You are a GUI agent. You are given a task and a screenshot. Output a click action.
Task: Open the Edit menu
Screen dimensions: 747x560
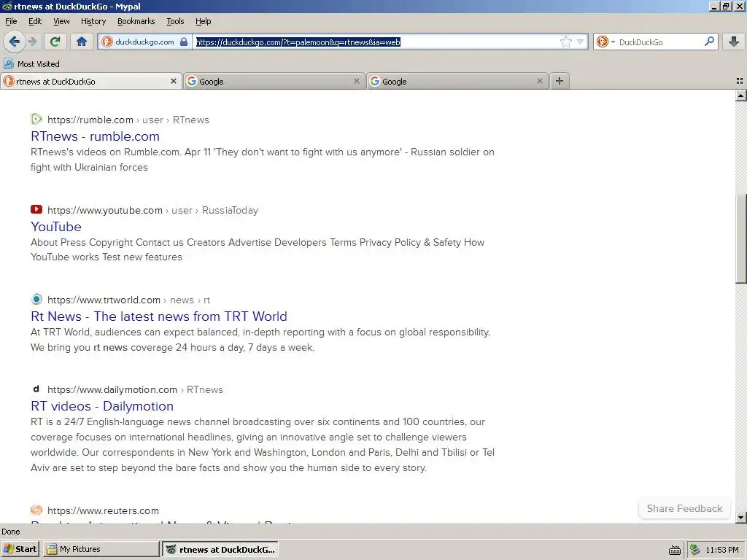(x=35, y=21)
